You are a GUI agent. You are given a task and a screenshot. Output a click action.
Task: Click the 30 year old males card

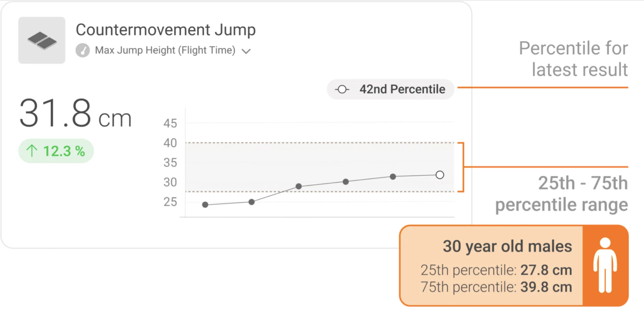click(514, 266)
